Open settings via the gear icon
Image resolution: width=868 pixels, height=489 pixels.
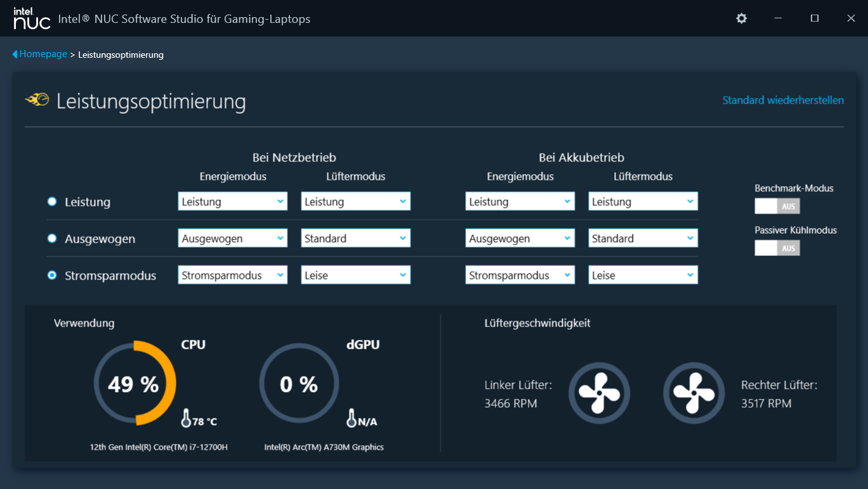[x=741, y=18]
